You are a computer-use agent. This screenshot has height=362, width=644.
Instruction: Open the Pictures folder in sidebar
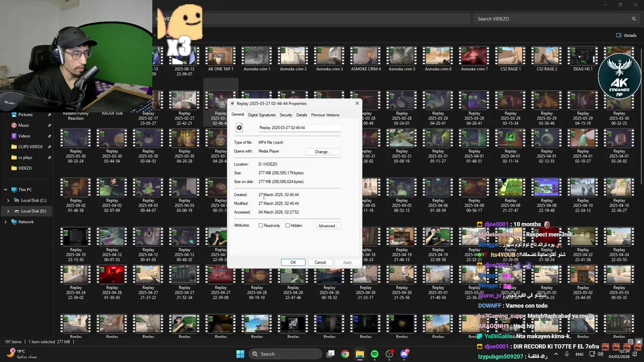click(25, 115)
